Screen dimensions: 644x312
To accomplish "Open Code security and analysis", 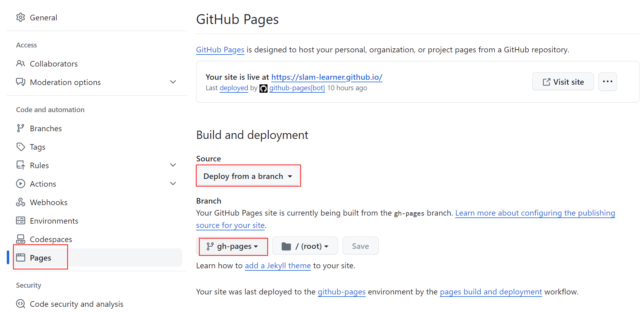I will pos(77,304).
